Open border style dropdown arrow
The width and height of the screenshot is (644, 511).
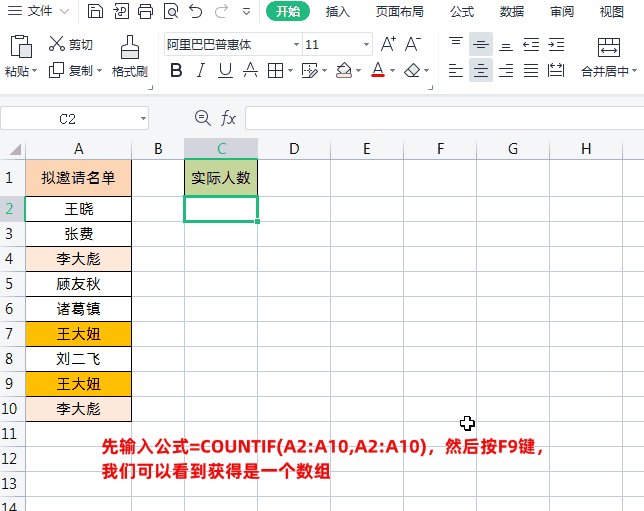[290, 71]
